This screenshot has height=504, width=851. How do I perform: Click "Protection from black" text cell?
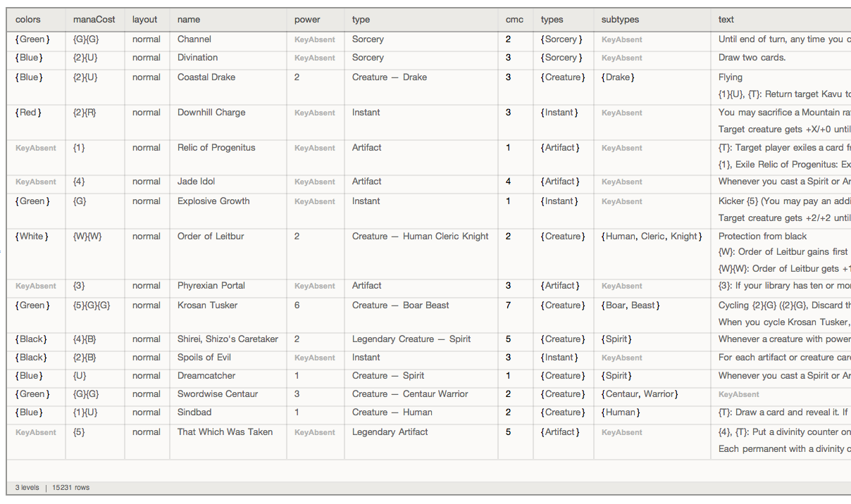click(762, 237)
